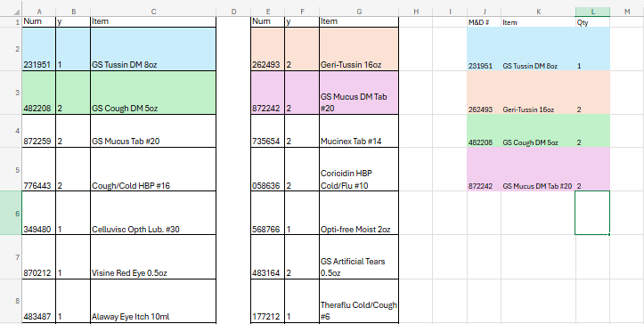Select column L header
This screenshot has width=644, height=324.
pos(592,12)
